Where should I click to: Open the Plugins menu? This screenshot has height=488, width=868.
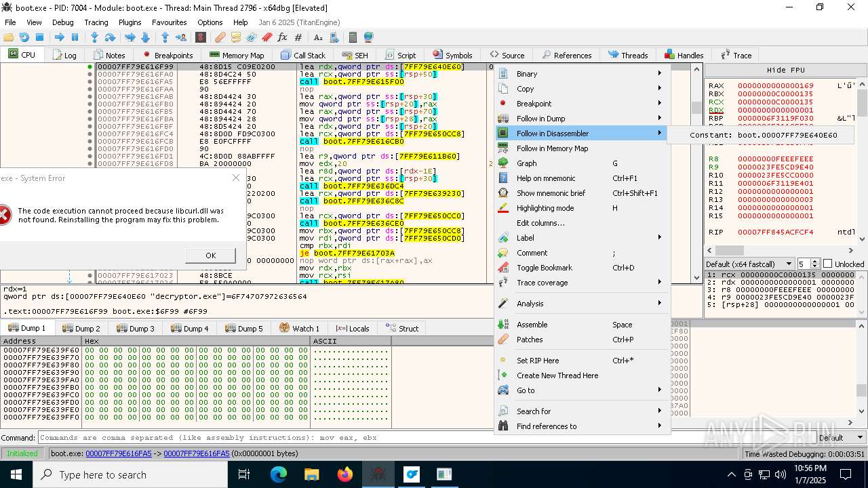point(130,22)
